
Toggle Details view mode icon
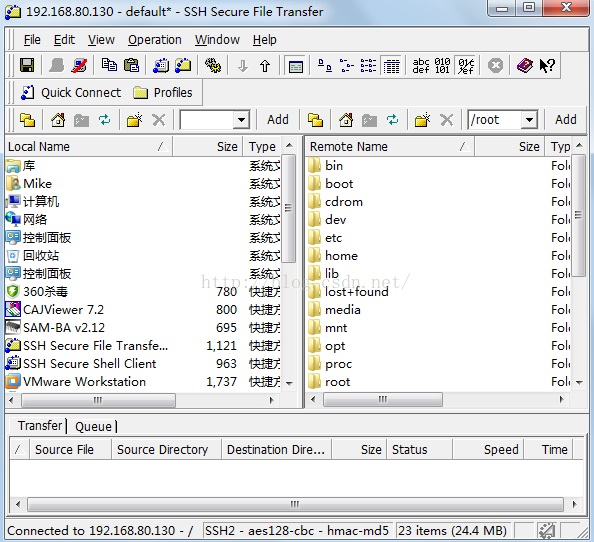point(391,66)
